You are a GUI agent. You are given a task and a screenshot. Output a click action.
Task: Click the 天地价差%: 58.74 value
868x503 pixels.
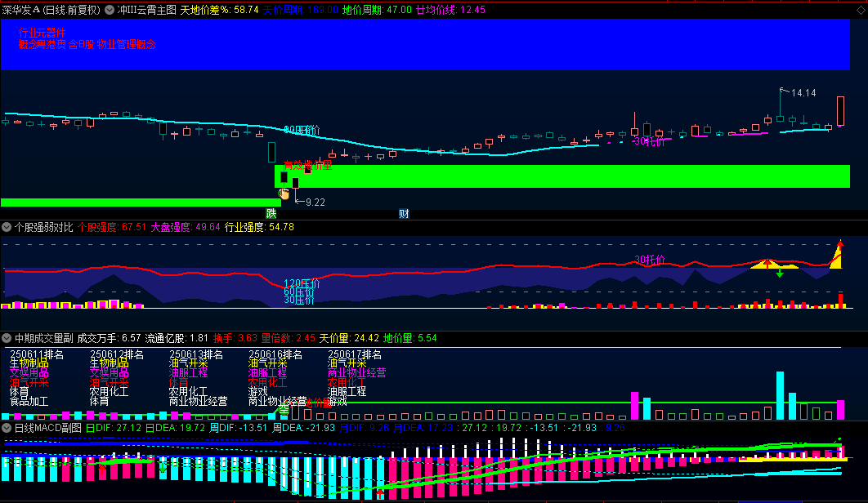[x=219, y=10]
